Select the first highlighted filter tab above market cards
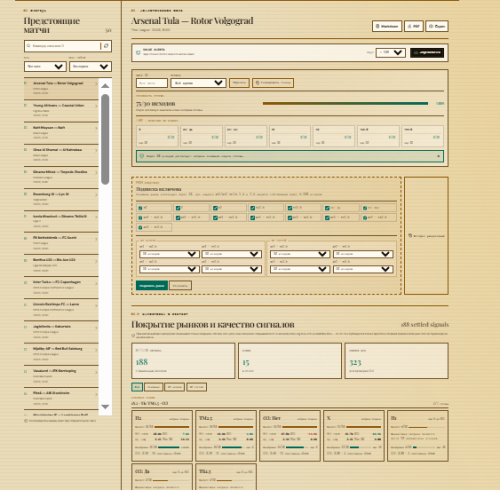This screenshot has height=490, width=500. [137, 387]
